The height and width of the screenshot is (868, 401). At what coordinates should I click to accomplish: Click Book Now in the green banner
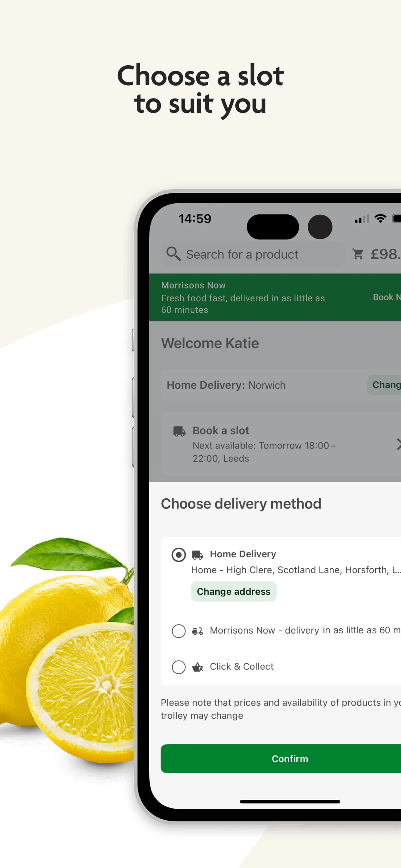coord(386,297)
